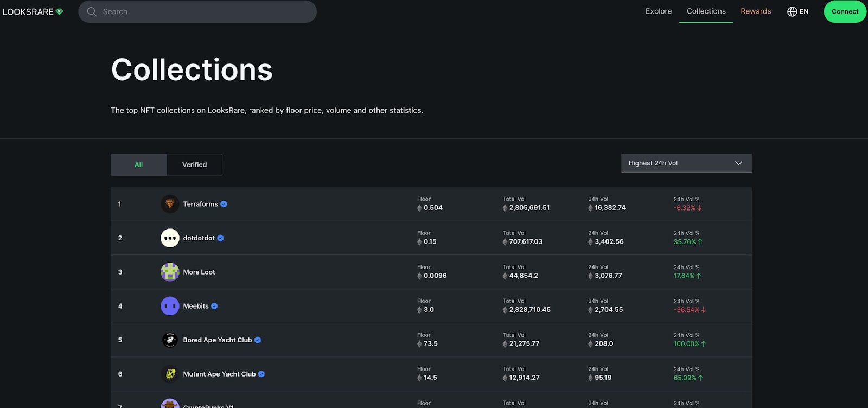Screen dimensions: 868x408
Task: Click the globe language icon
Action: click(792, 11)
